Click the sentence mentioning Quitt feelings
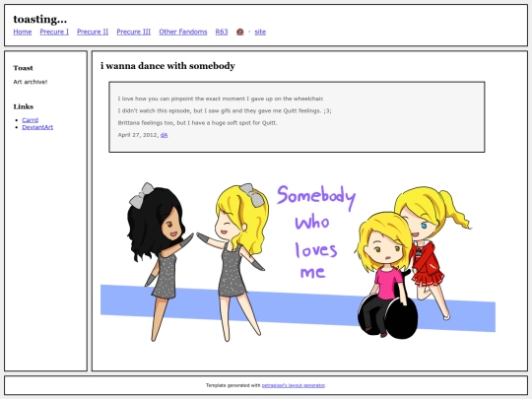Image resolution: width=532 pixels, height=399 pixels. pos(225,111)
